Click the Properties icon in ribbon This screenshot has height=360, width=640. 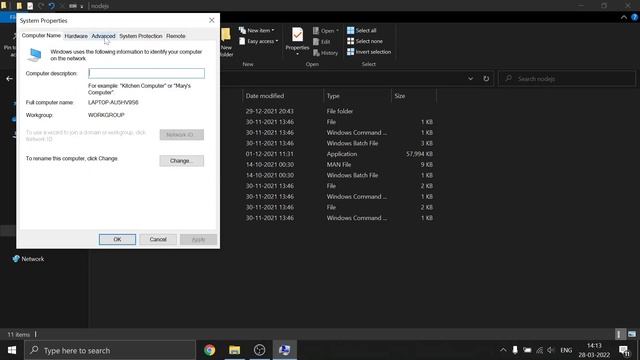pos(297,40)
